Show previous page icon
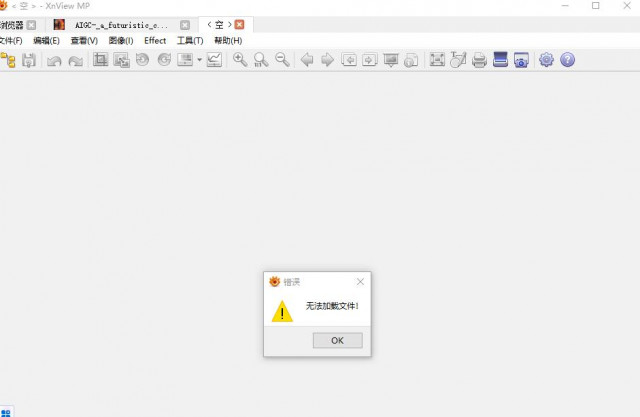640x417 pixels. coord(349,60)
